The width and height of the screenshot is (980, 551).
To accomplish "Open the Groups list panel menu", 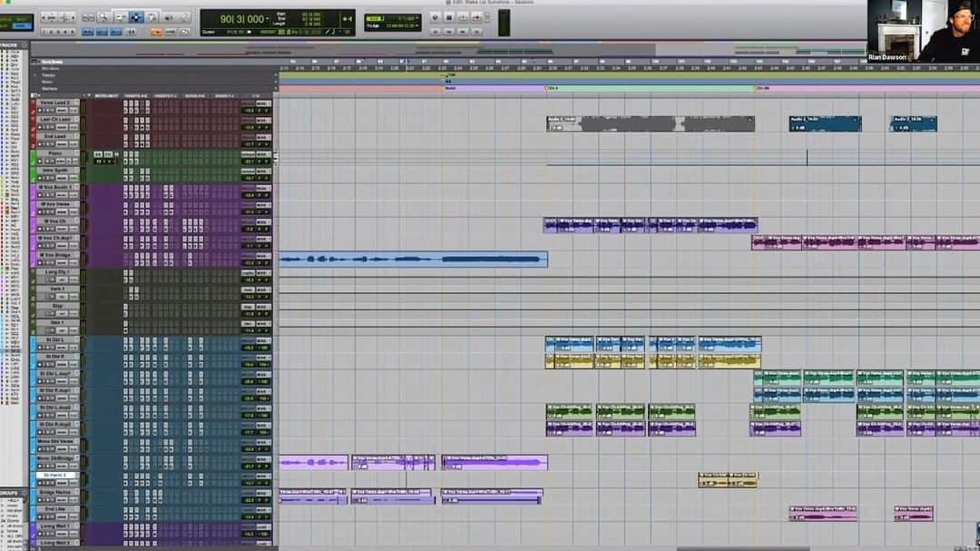I will point(24,494).
